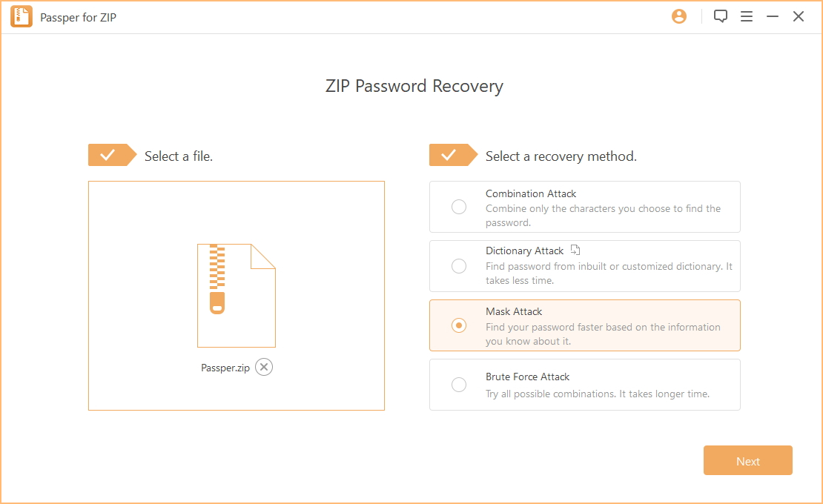The height and width of the screenshot is (504, 823).
Task: Select the Combination Attack radio button
Action: pyautogui.click(x=459, y=207)
